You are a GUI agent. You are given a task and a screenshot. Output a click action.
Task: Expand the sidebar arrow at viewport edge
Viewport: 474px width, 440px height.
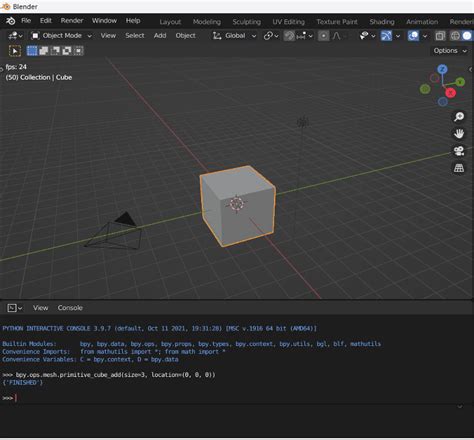click(x=471, y=70)
